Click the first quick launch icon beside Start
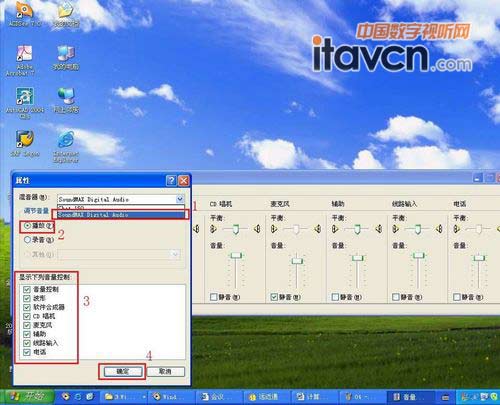 [65, 397]
